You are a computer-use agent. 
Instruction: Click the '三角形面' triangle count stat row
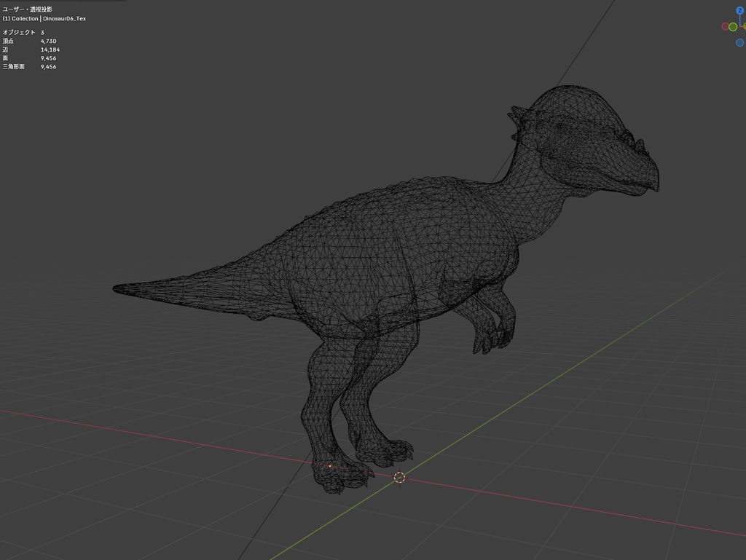click(29, 66)
